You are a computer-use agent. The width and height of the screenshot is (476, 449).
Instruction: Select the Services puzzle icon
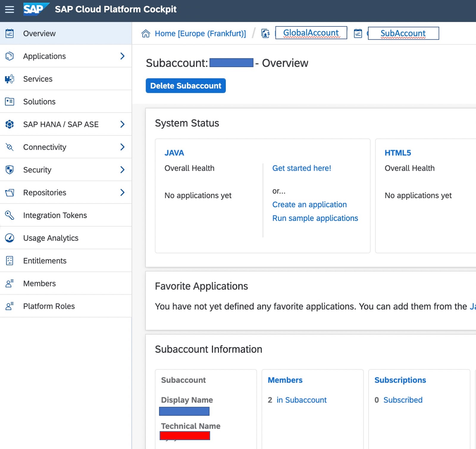click(10, 79)
